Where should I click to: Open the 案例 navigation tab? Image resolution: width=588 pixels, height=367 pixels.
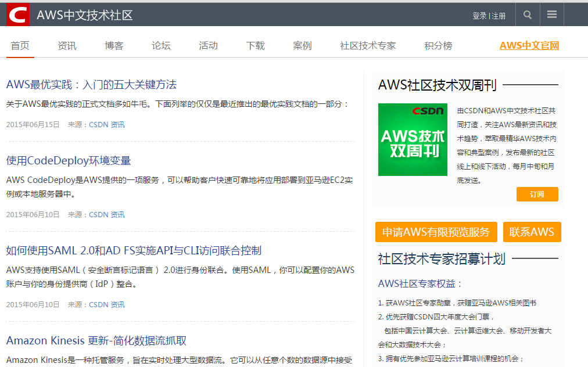pyautogui.click(x=302, y=46)
